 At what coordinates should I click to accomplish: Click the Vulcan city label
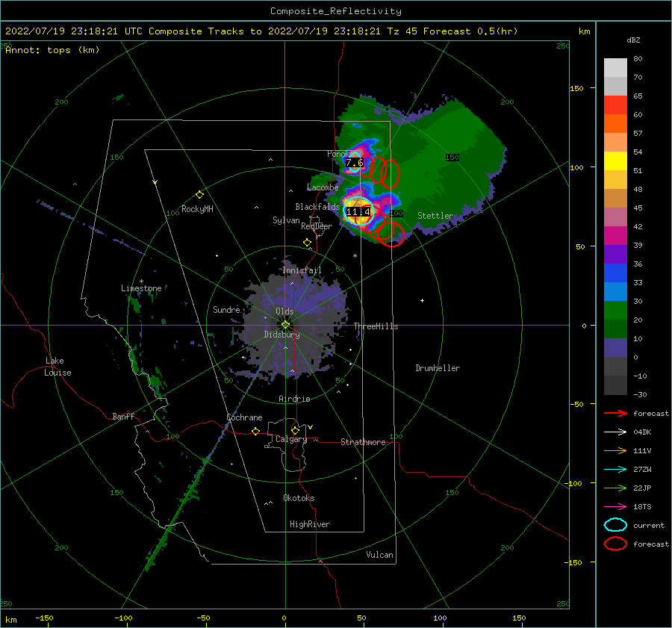380,555
